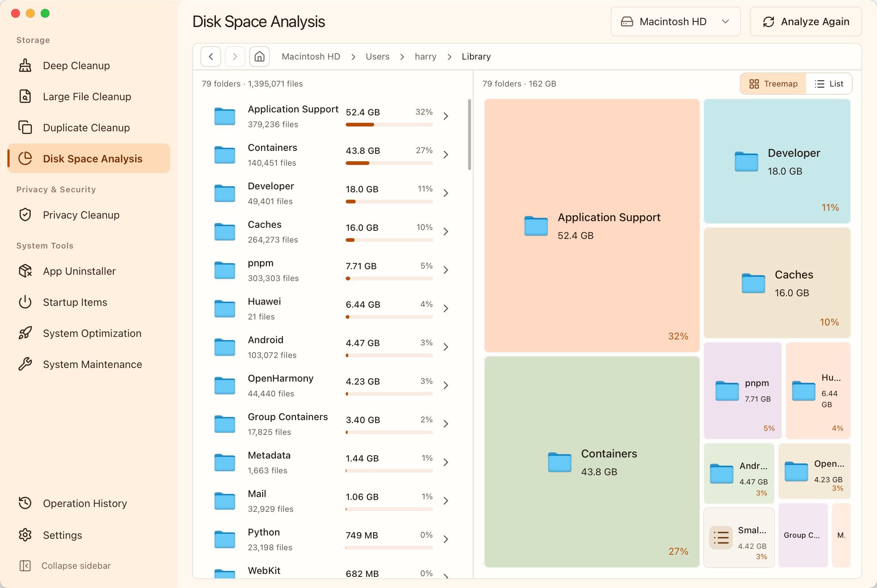Navigate forward with the right arrow
The height and width of the screenshot is (588, 877).
click(235, 57)
